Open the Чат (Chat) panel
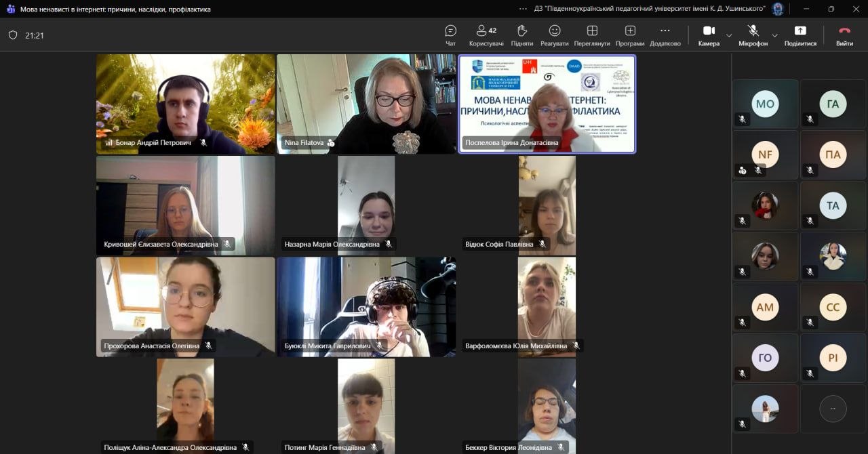Viewport: 868px width, 454px height. [x=450, y=35]
